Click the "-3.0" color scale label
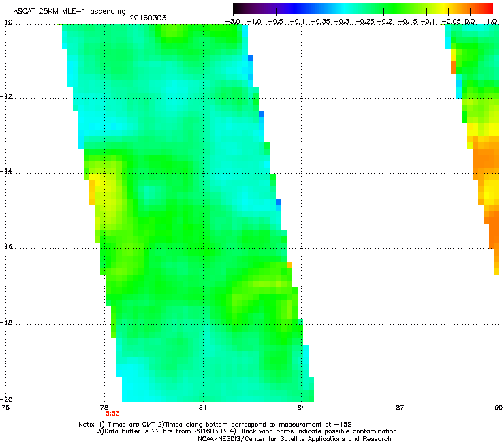504x443 pixels. pyautogui.click(x=233, y=22)
